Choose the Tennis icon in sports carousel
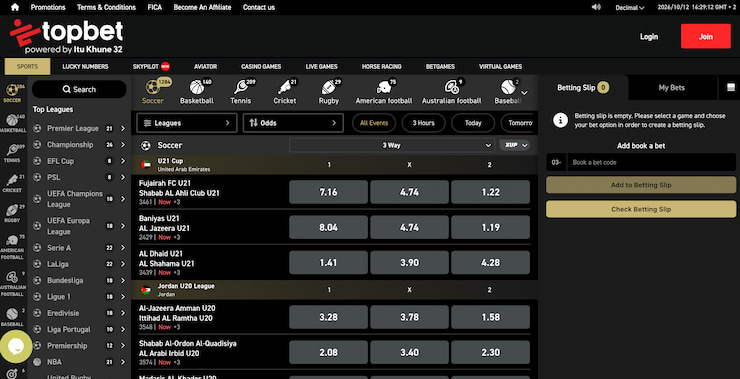This screenshot has height=379, width=740. [241, 92]
